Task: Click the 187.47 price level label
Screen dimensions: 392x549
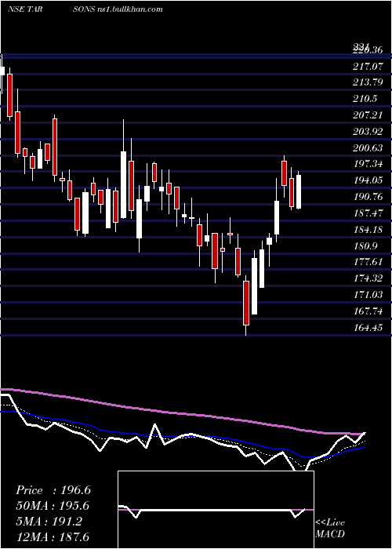Action: click(x=368, y=213)
